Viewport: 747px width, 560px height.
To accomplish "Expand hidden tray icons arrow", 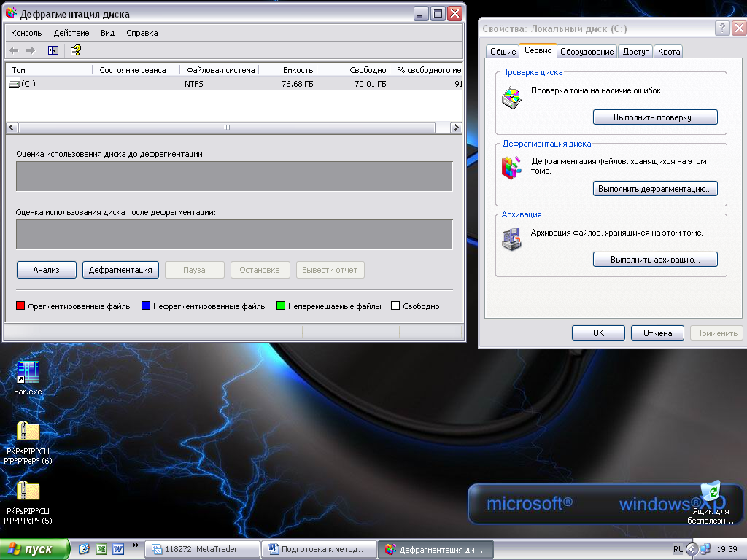I will [x=692, y=550].
